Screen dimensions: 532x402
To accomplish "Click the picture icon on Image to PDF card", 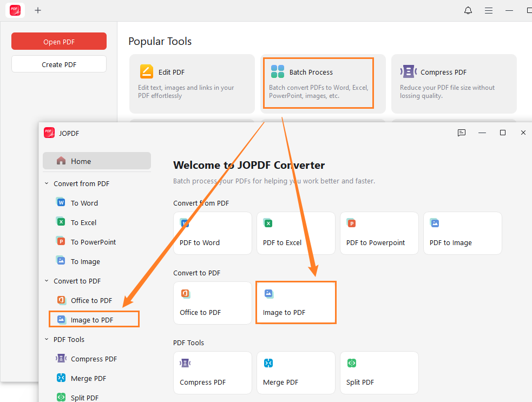I will pyautogui.click(x=269, y=293).
